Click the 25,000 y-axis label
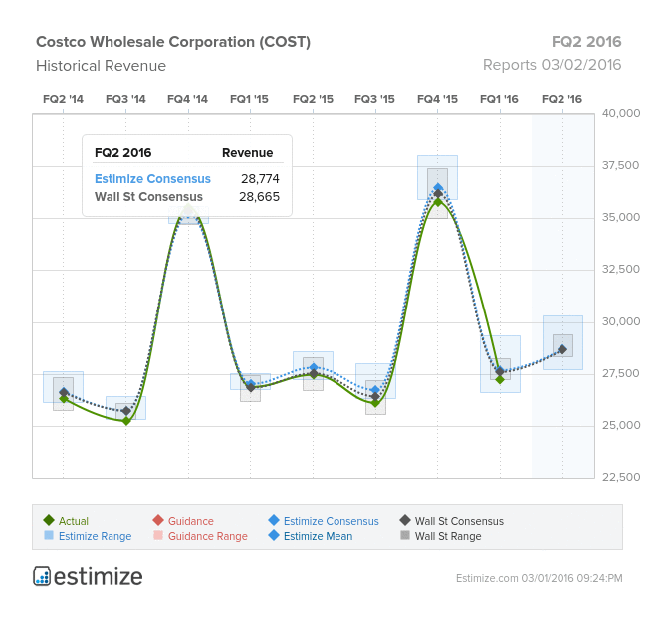Screen dimensions: 672x617 point(621,426)
